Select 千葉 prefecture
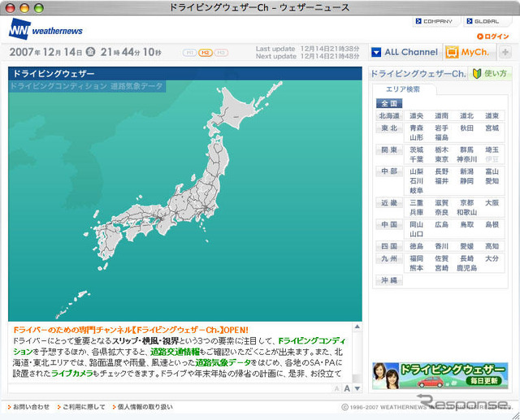520x420 pixels. 416,159
